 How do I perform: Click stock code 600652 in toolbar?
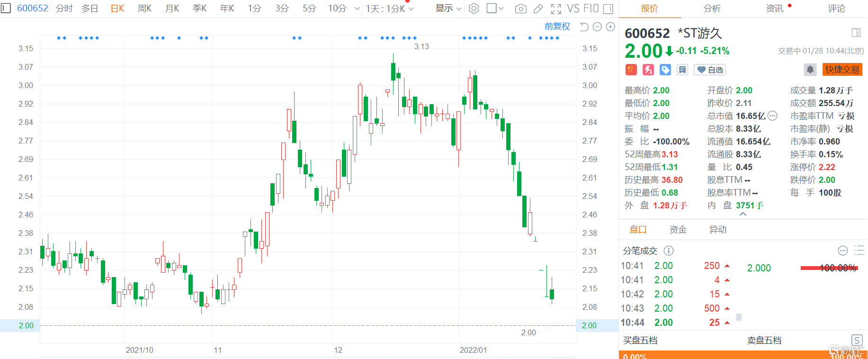click(x=32, y=9)
